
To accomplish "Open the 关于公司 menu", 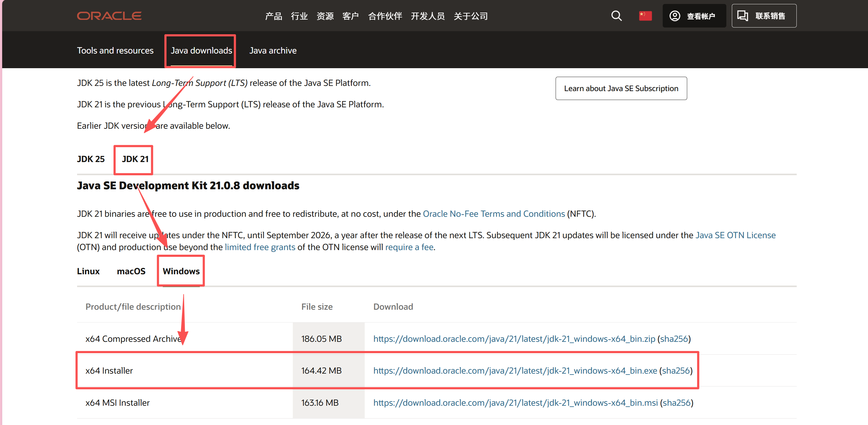I will tap(470, 16).
